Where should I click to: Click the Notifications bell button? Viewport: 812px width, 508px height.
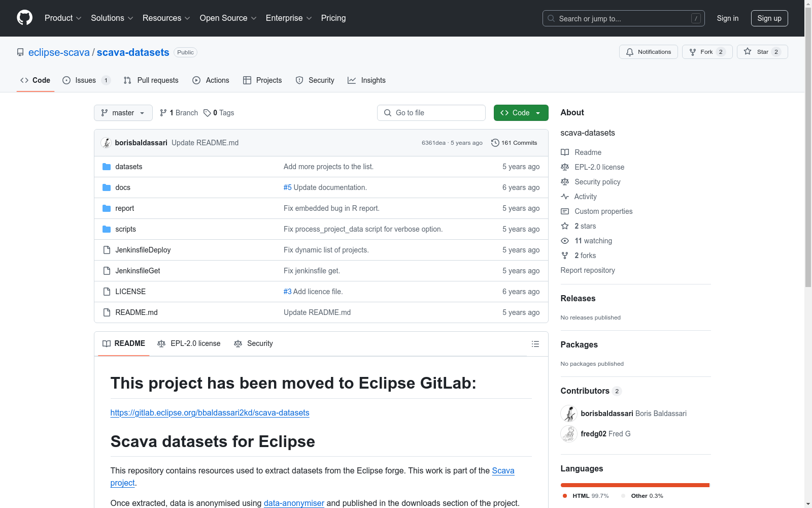click(649, 52)
